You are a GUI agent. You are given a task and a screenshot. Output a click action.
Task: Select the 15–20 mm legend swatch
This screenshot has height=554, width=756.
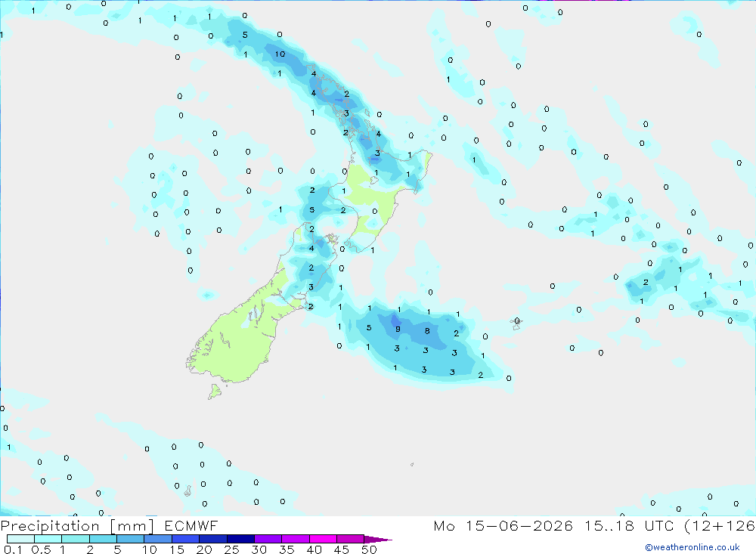click(x=186, y=539)
